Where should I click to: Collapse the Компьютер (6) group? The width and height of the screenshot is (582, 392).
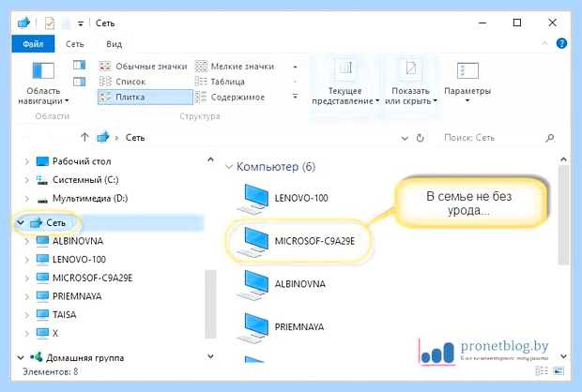coord(229,167)
